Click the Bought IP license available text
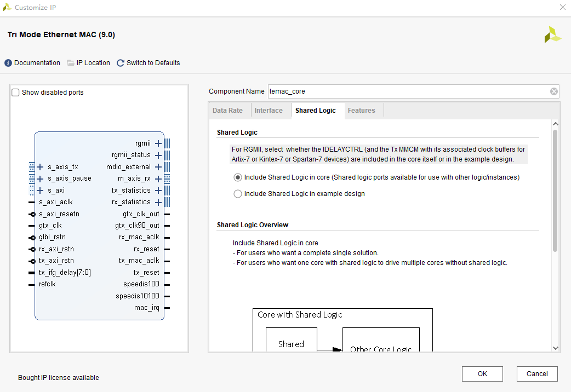The image size is (571, 392). [59, 378]
